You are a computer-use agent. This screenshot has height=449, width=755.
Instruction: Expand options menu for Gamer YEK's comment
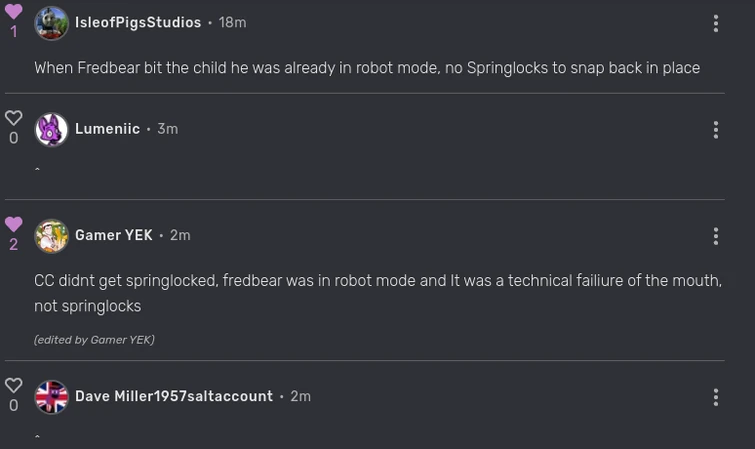click(x=715, y=236)
